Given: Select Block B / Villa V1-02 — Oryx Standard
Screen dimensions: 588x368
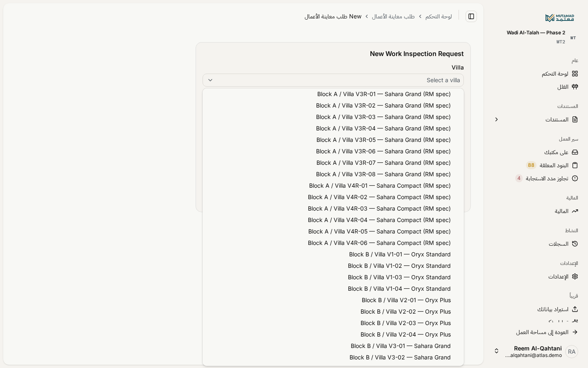Looking at the screenshot, I should click(x=333, y=266).
